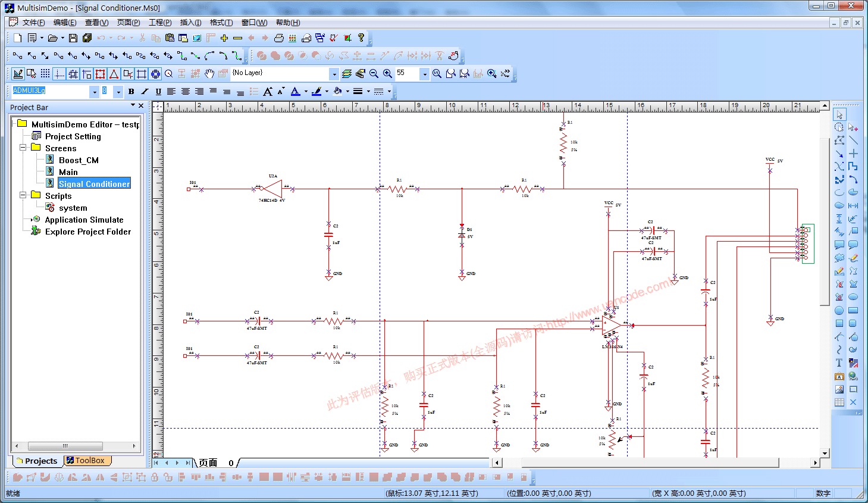This screenshot has height=503, width=868.
Task: Open the font color dropdown arrow
Action: pos(306,92)
